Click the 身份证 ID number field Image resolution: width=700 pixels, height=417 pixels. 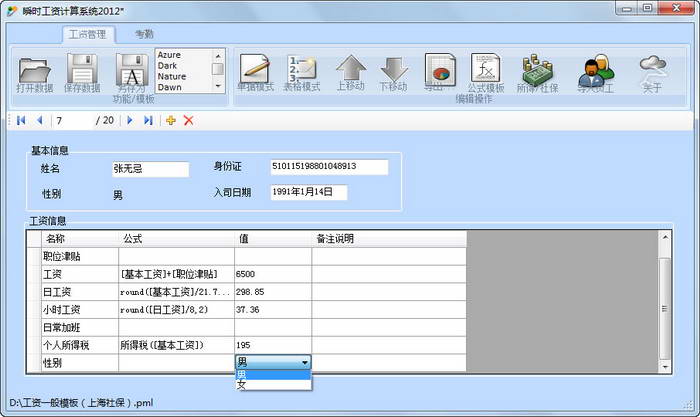329,167
